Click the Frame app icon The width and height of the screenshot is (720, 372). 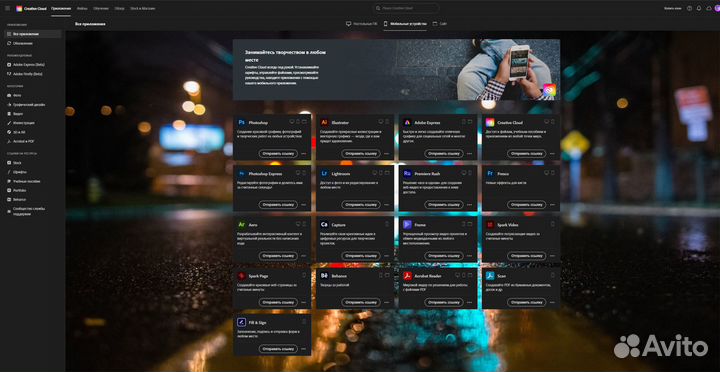point(407,225)
